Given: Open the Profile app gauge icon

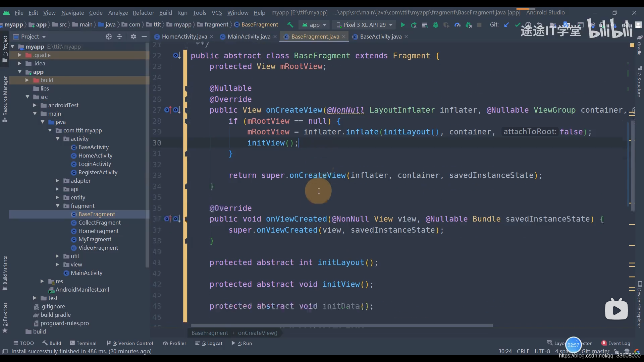Looking at the screenshot, I should pos(458,25).
